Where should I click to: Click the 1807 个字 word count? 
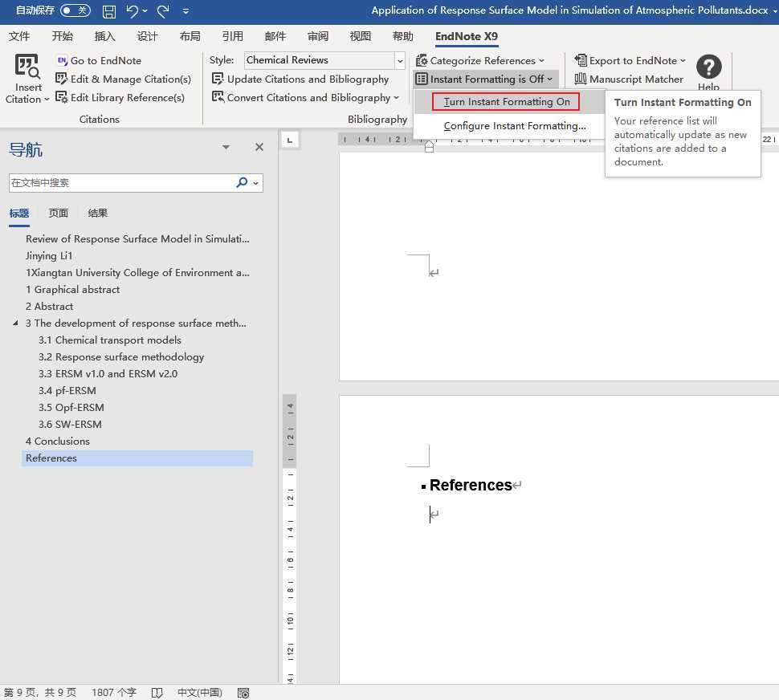[x=114, y=693]
